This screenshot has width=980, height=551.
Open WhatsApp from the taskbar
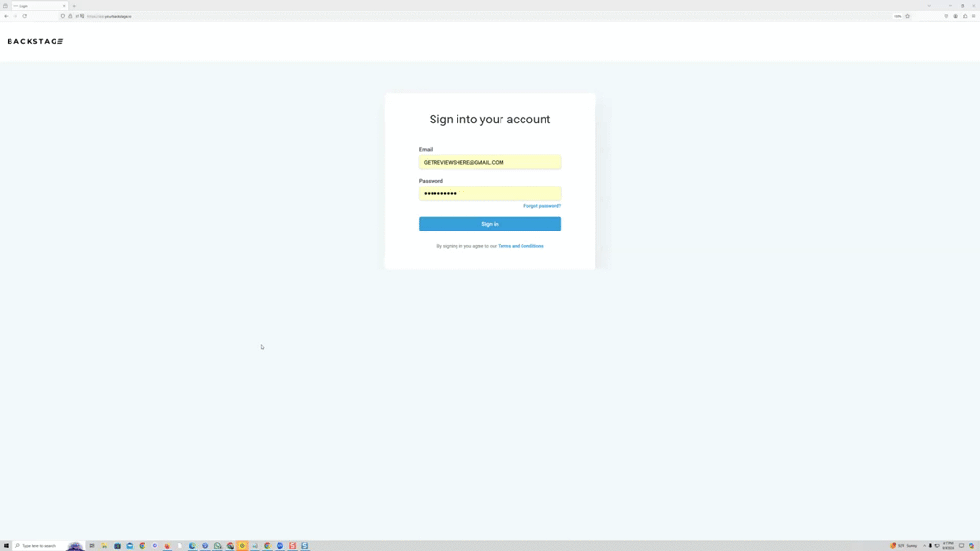click(x=217, y=546)
